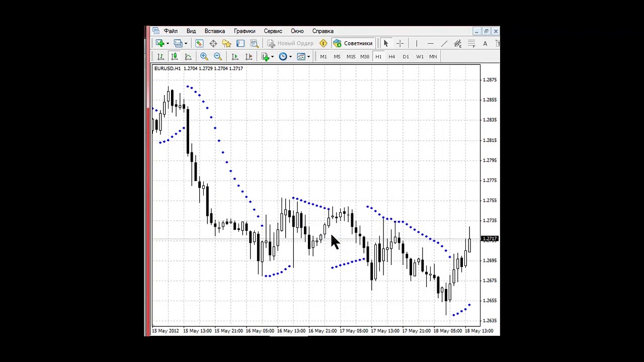Open the Strategy Tester icon

tap(254, 44)
